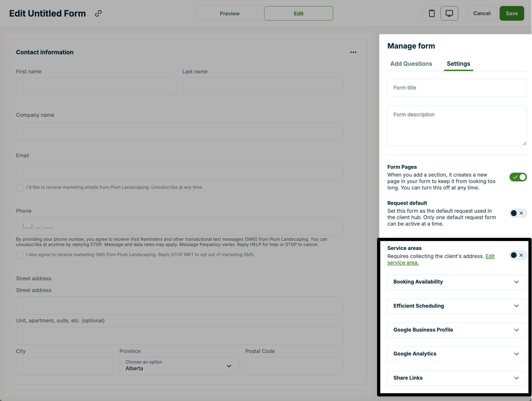The height and width of the screenshot is (401, 532).
Task: Check the marketing emails opt-in checkbox
Action: [20, 187]
